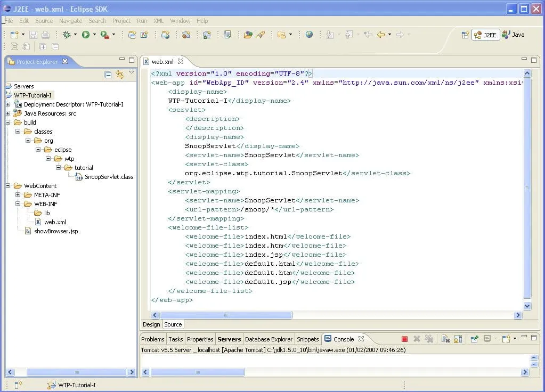Open the web browser globe icon
545x392 pixels.
310,35
